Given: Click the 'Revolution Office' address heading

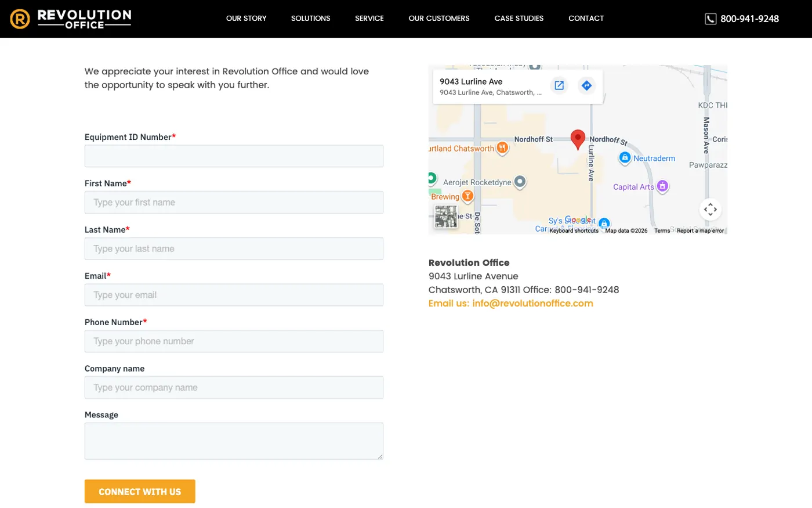Looking at the screenshot, I should tap(469, 263).
